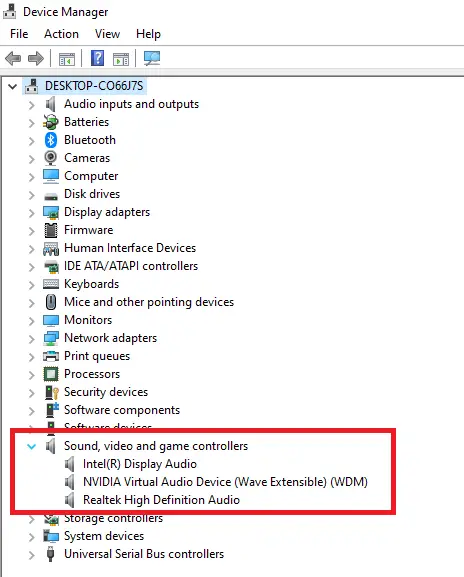Select Realtek High Definition Audio device
The height and width of the screenshot is (577, 464).
tap(161, 500)
